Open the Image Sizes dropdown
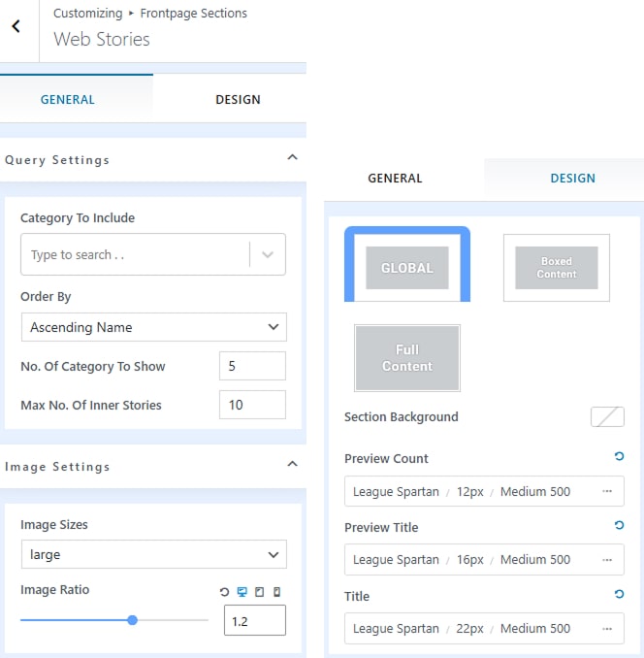Screen dimensions: 644x658 [x=153, y=554]
